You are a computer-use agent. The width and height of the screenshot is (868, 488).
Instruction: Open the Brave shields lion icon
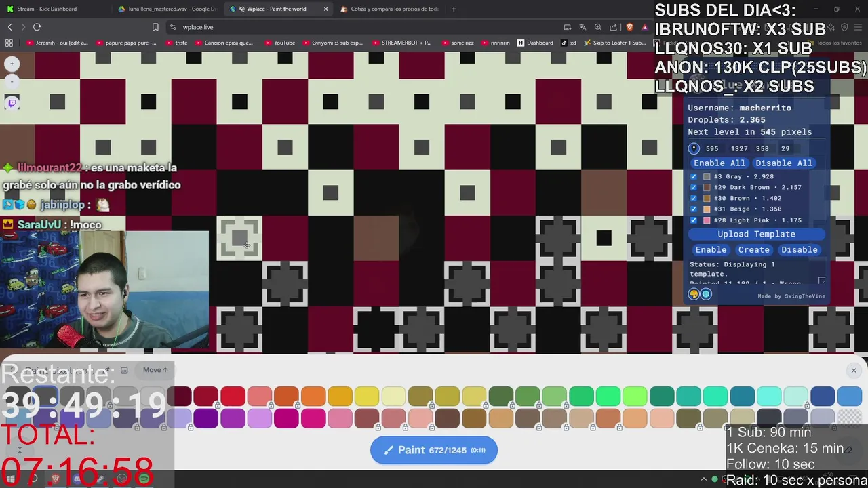click(629, 27)
